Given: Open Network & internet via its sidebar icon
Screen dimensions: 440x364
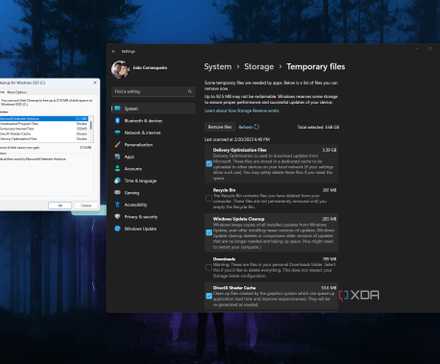Looking at the screenshot, I should pyautogui.click(x=117, y=132).
